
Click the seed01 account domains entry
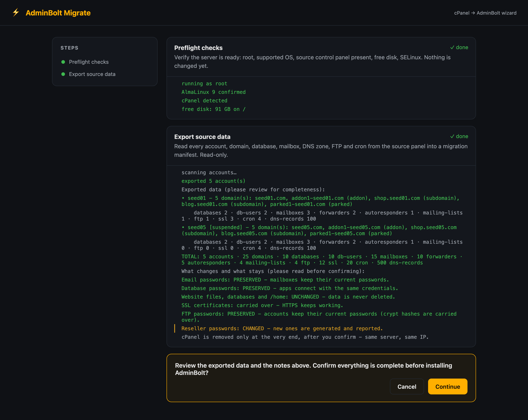[x=321, y=201]
